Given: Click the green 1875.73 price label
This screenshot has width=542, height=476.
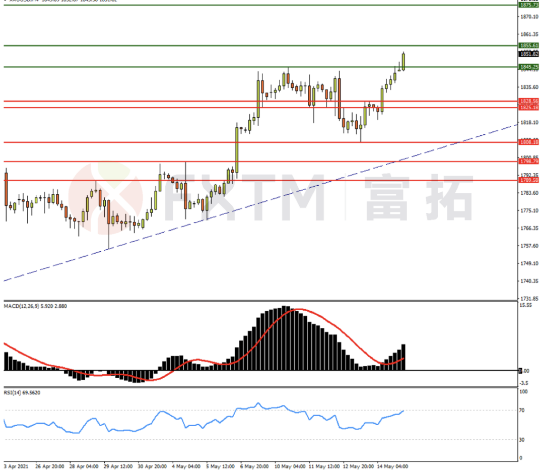Looking at the screenshot, I should tap(529, 5).
